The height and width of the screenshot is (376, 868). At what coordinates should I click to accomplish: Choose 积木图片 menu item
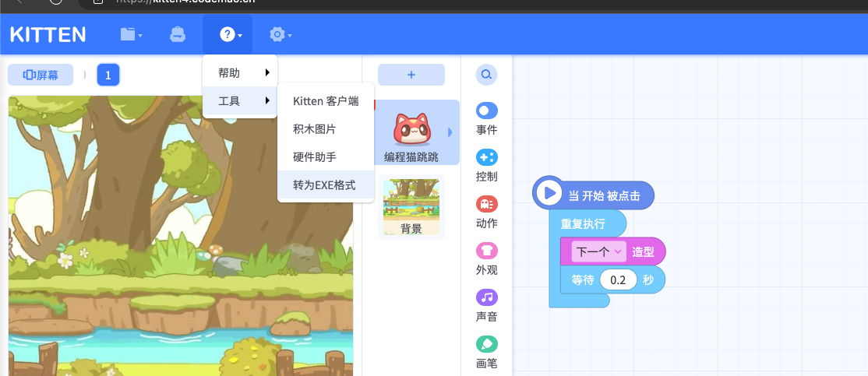pyautogui.click(x=326, y=128)
